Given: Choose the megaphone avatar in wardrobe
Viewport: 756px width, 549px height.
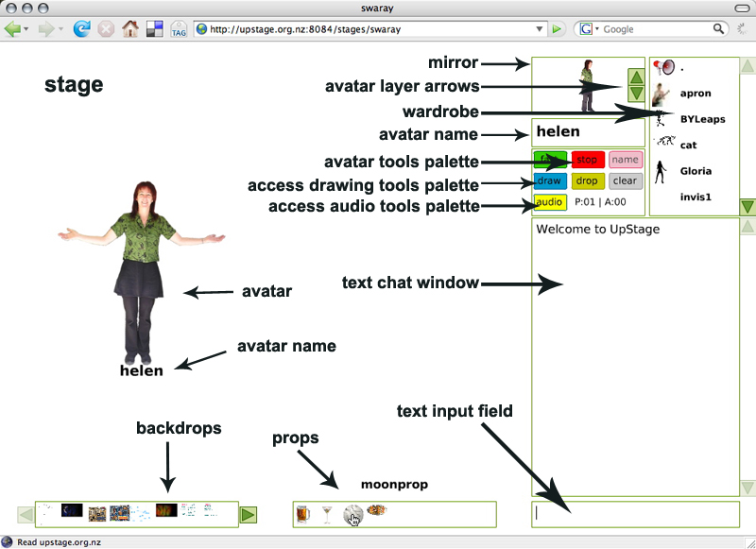Looking at the screenshot, I should click(x=664, y=68).
